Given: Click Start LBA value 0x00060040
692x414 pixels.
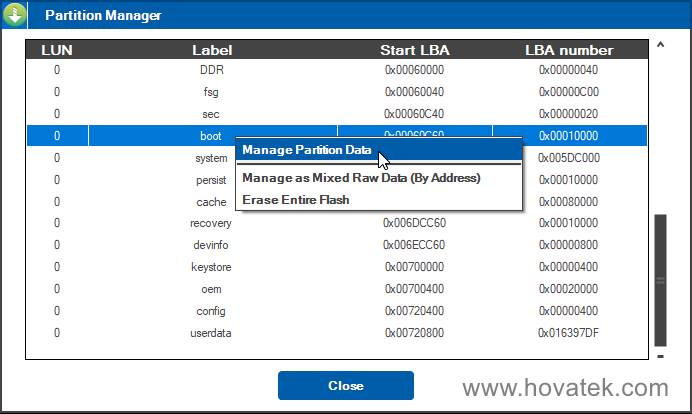Looking at the screenshot, I should [414, 92].
